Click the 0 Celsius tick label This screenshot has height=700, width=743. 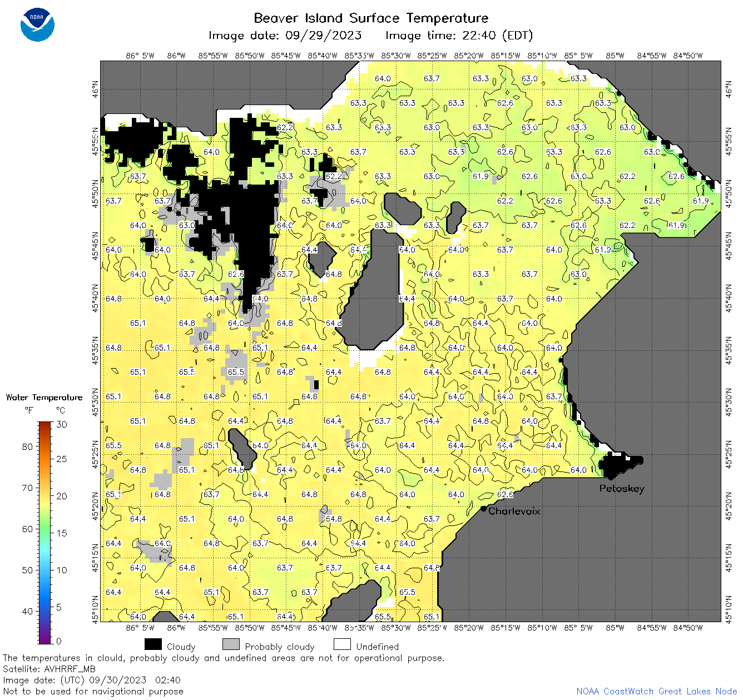59,641
